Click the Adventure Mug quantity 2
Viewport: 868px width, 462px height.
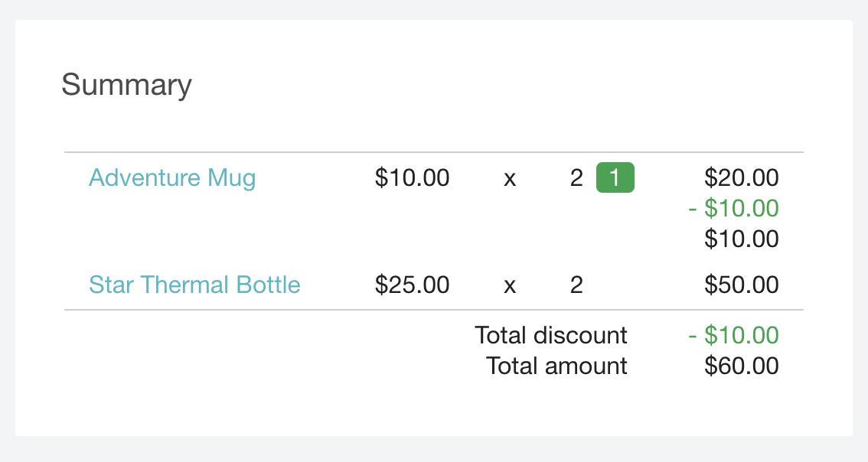(x=576, y=178)
